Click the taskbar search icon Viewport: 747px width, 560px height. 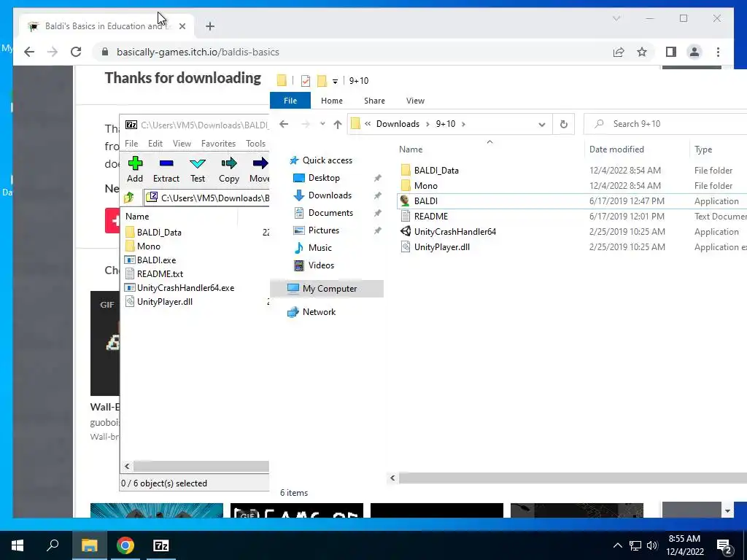click(53, 545)
